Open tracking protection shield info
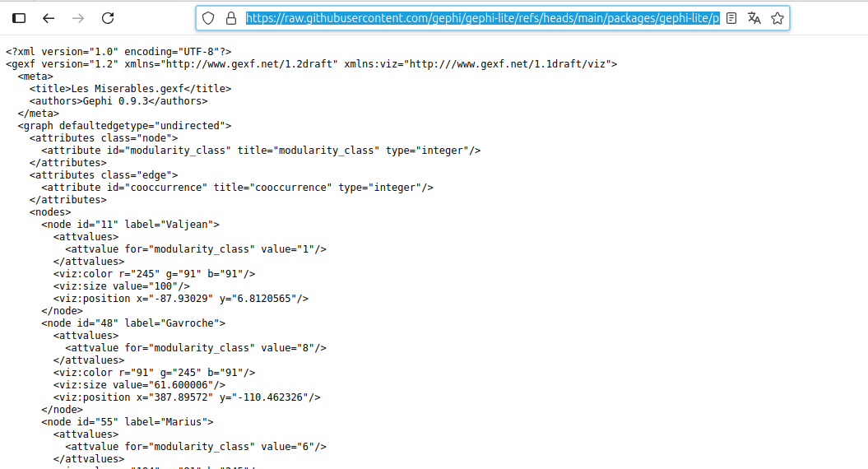Screen dimensions: 868x469 208,18
